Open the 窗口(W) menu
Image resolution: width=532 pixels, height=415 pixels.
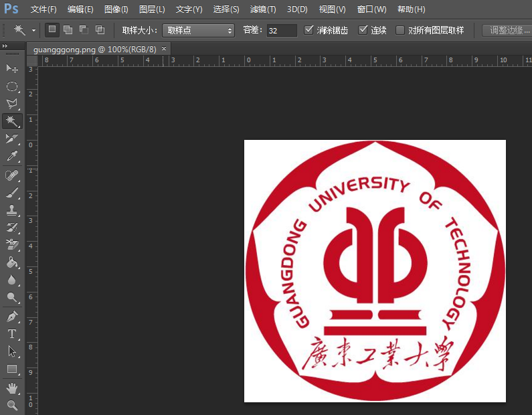coord(371,9)
